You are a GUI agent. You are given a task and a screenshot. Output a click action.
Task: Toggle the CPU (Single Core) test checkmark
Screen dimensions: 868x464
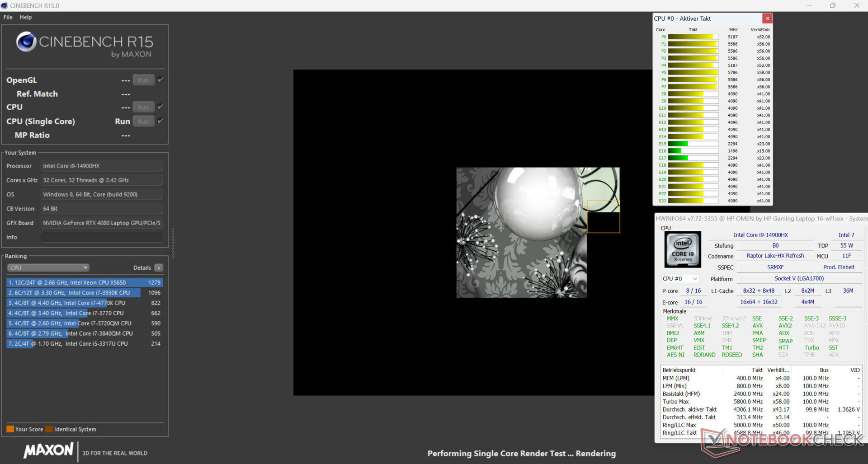[160, 121]
